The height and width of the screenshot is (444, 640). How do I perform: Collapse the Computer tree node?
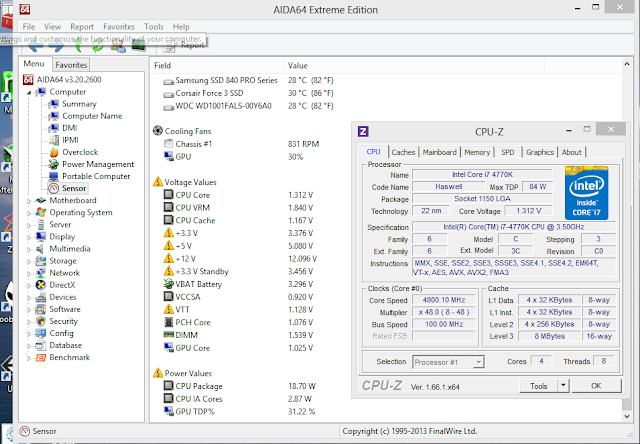[x=29, y=93]
